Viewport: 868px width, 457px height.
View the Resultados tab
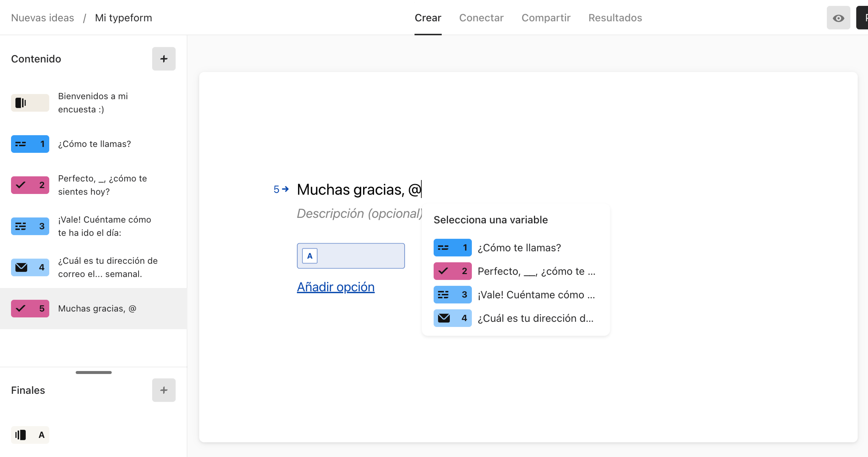pyautogui.click(x=615, y=18)
